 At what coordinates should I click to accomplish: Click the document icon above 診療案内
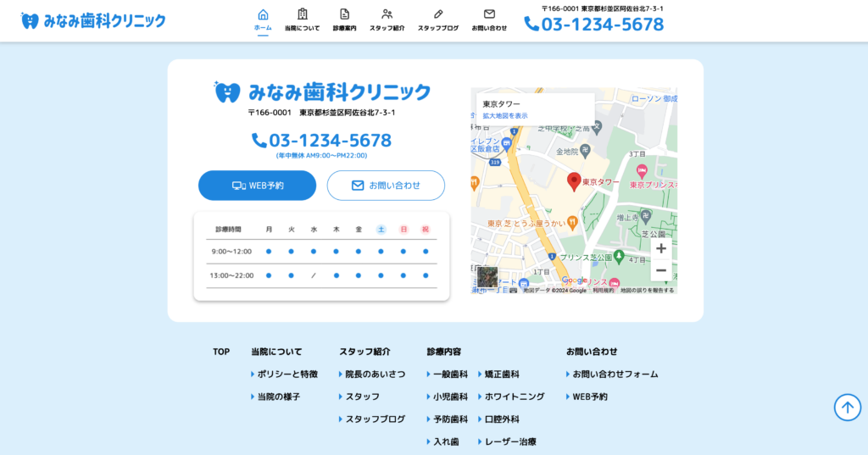[x=344, y=14]
